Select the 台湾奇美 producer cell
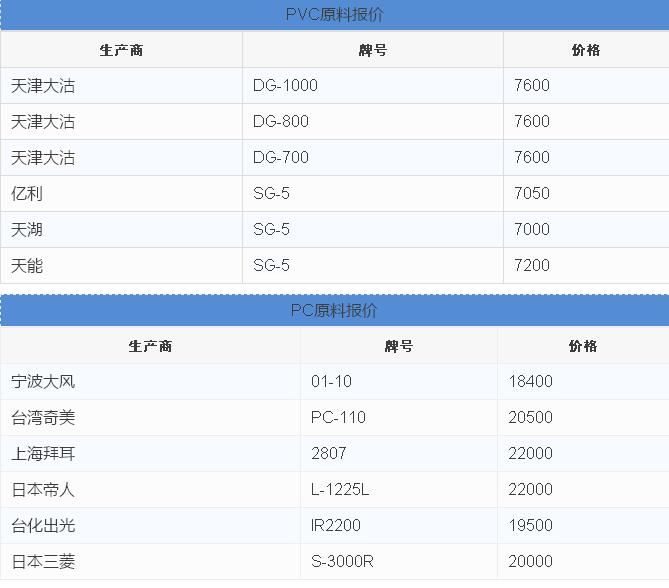Screen dimensions: 669x588 click(150, 417)
